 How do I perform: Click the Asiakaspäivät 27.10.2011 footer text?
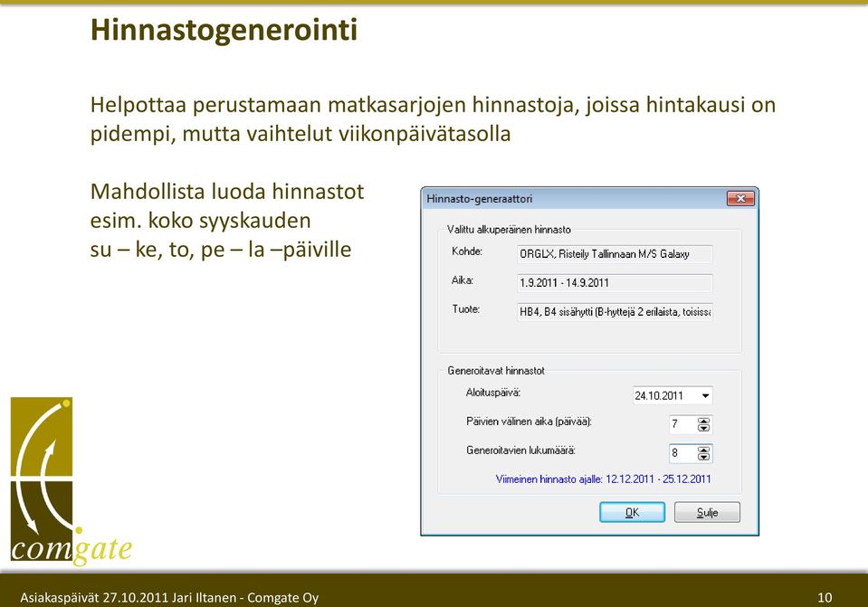169,598
